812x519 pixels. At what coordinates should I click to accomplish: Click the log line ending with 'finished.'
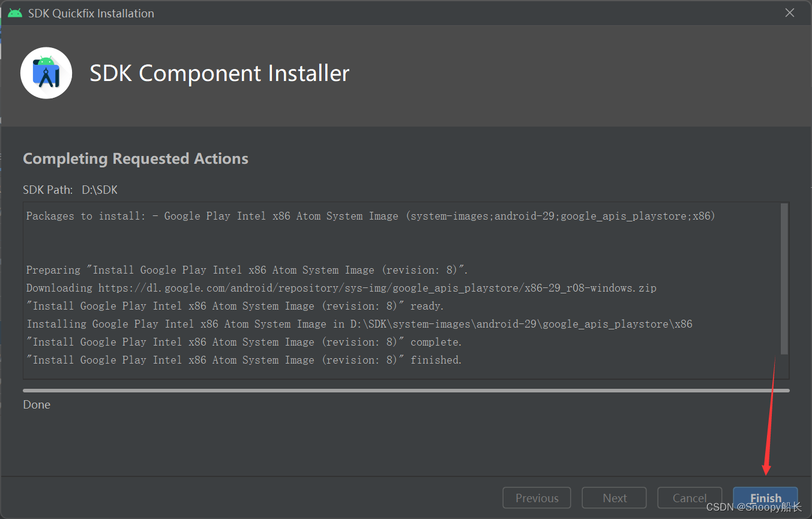click(x=244, y=360)
